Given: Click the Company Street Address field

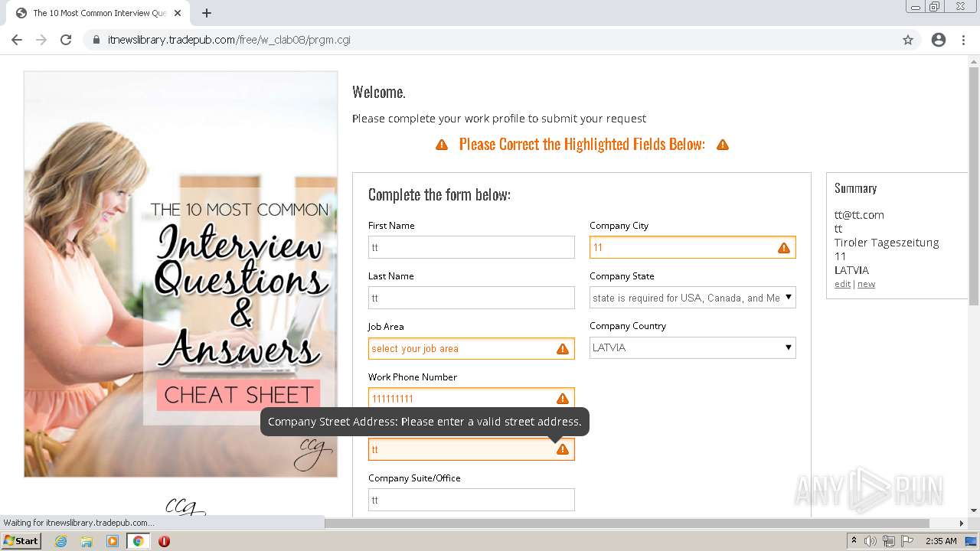Looking at the screenshot, I should tap(471, 449).
